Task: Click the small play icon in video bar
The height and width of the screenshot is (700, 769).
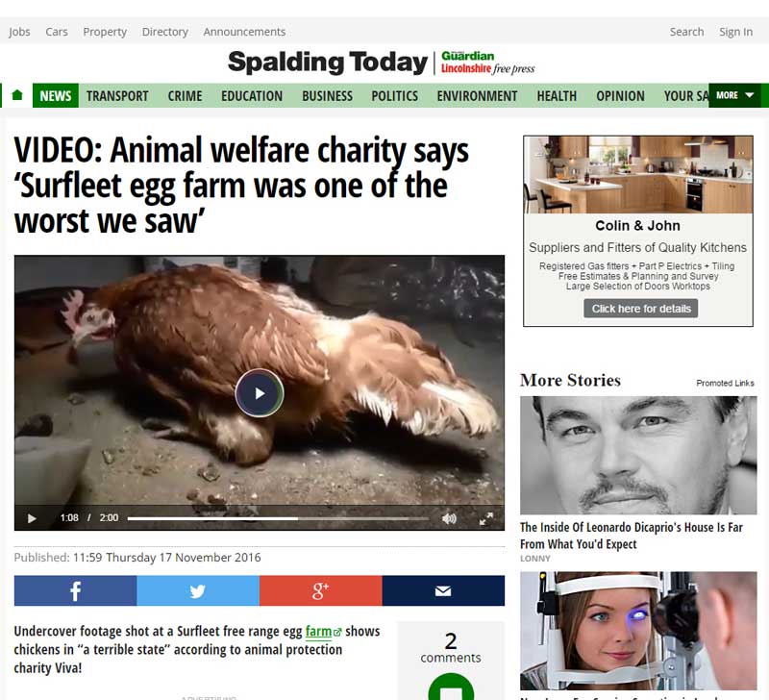Action: pos(32,518)
